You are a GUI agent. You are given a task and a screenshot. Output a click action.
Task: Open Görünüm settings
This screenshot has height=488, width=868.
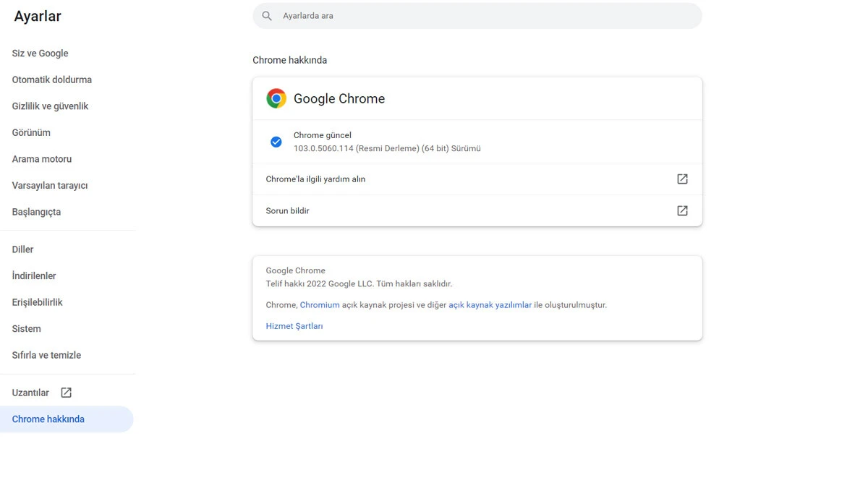point(31,132)
